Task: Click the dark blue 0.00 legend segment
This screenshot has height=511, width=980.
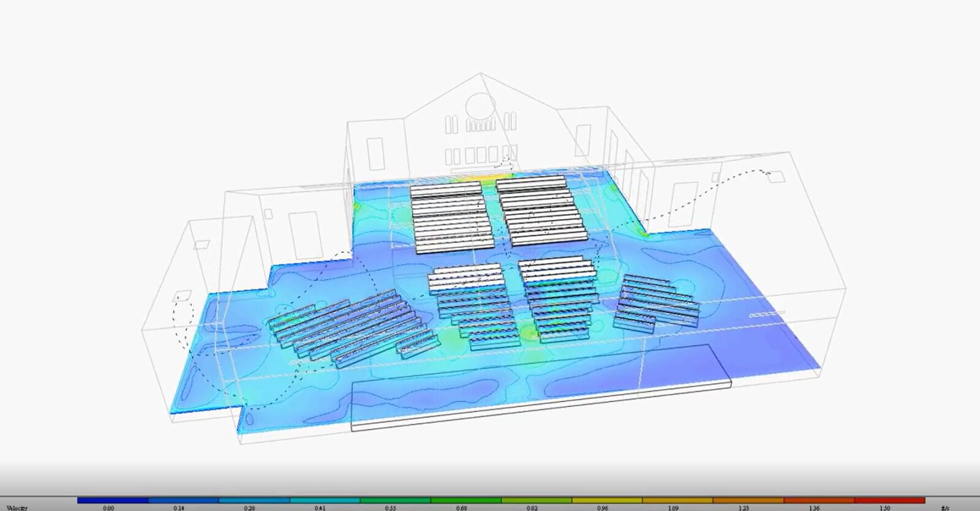Action: click(113, 501)
